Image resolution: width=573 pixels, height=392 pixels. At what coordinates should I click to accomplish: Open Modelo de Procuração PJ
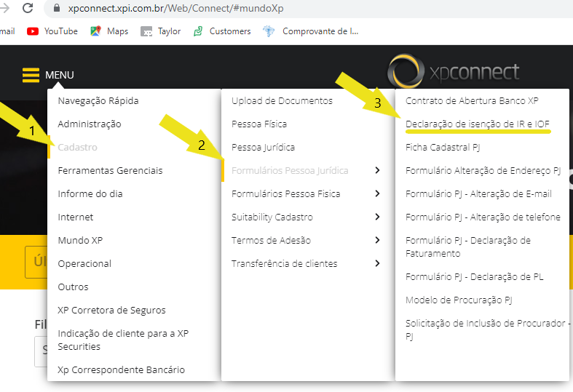pyautogui.click(x=459, y=300)
